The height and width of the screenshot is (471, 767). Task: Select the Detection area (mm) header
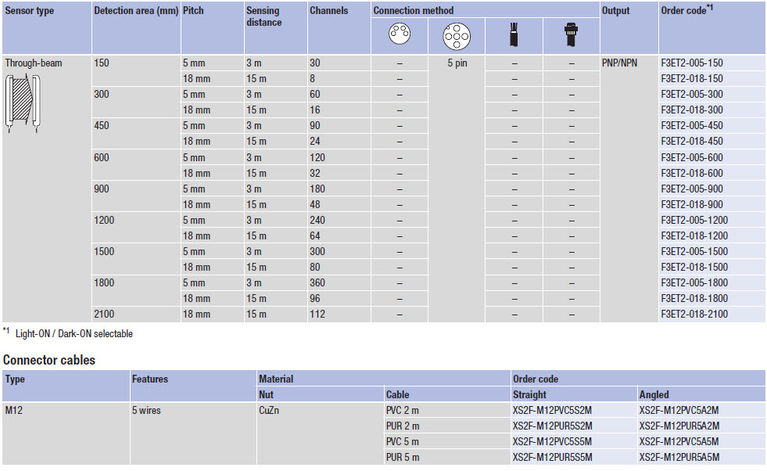[x=134, y=9]
